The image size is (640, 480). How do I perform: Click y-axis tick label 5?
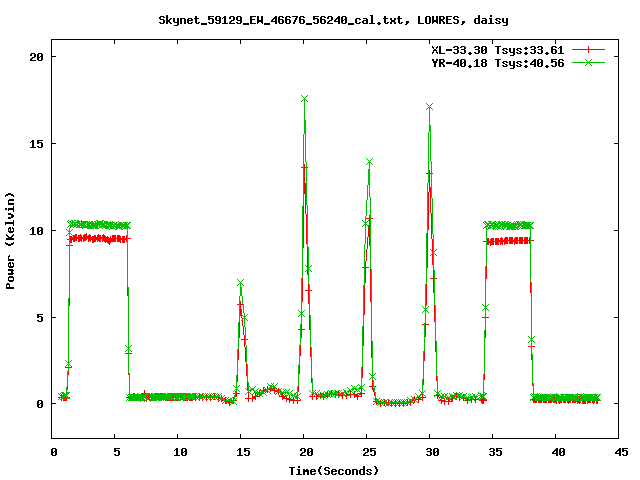(x=40, y=318)
